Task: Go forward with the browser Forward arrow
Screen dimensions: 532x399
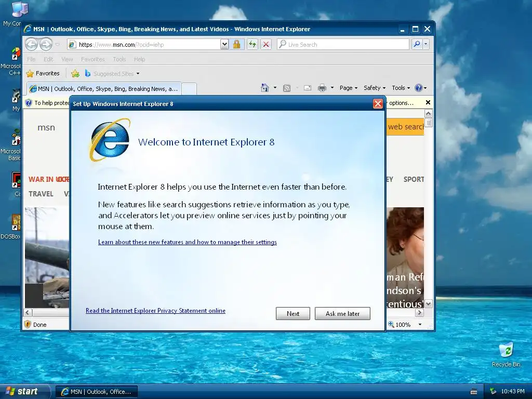Action: 46,44
